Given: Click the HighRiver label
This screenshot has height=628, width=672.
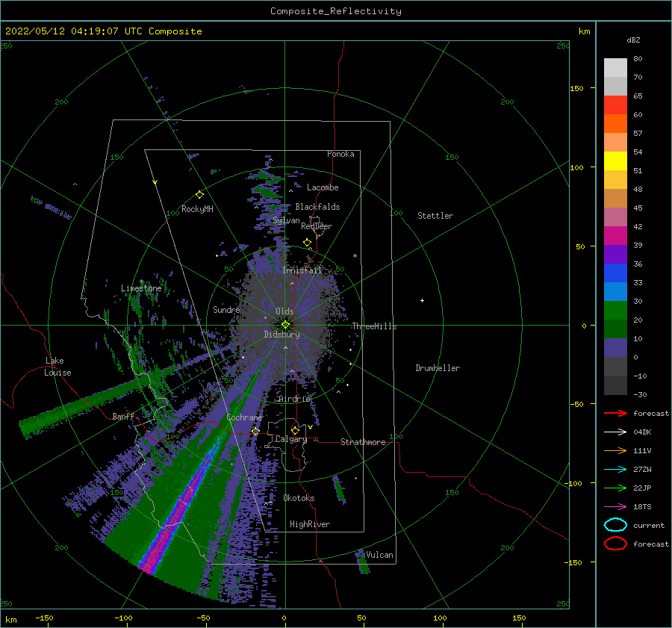Looking at the screenshot, I should coord(310,524).
